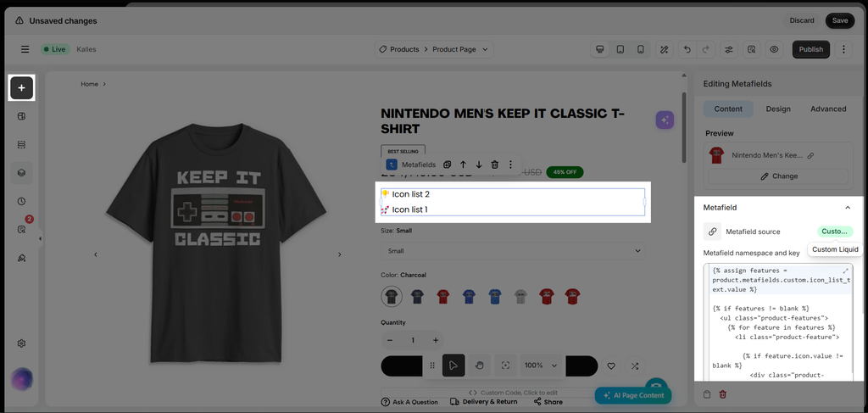The height and width of the screenshot is (413, 868).
Task: Discard the unsaved changes
Action: coord(802,20)
